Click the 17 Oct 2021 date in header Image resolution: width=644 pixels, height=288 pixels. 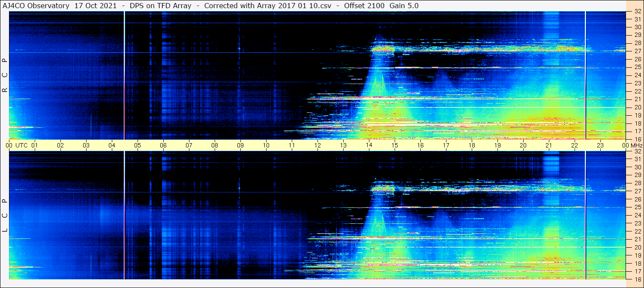[95, 6]
